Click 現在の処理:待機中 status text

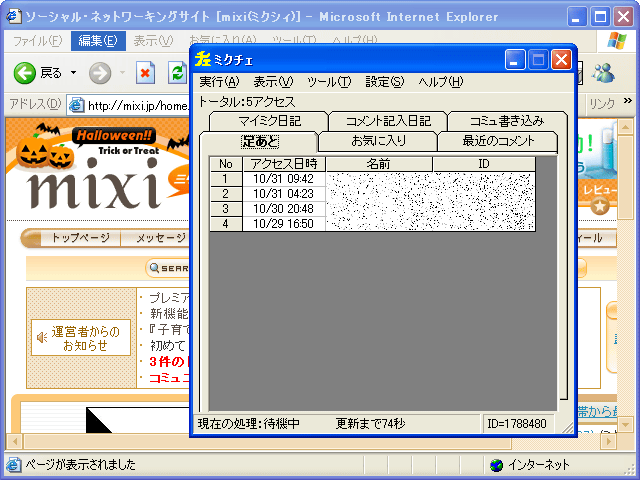point(249,424)
